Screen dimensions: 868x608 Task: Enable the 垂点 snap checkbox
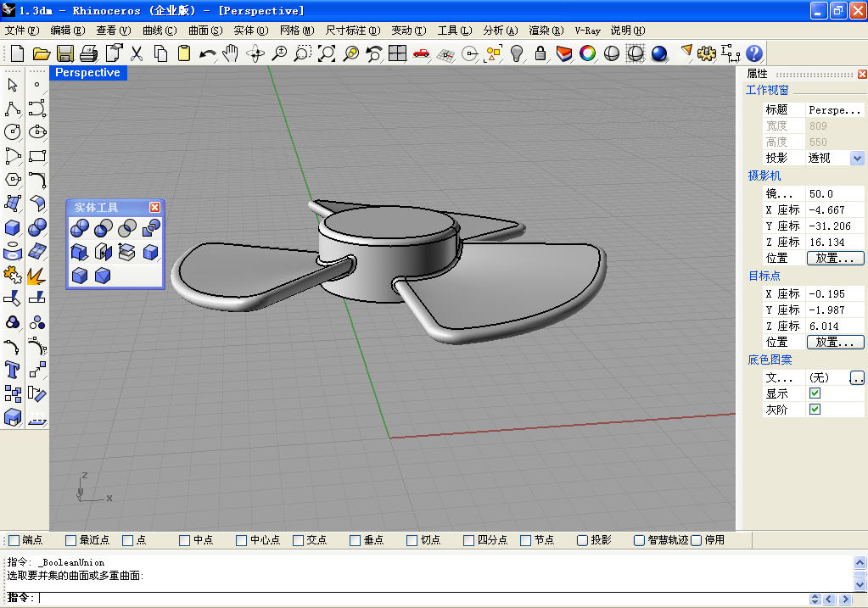click(x=355, y=540)
